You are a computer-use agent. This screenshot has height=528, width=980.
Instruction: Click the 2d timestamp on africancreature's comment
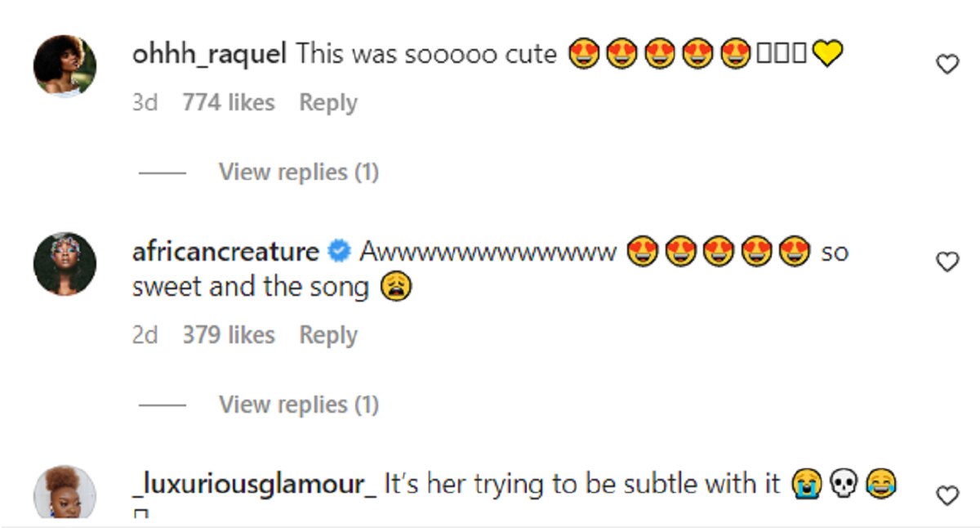point(145,335)
